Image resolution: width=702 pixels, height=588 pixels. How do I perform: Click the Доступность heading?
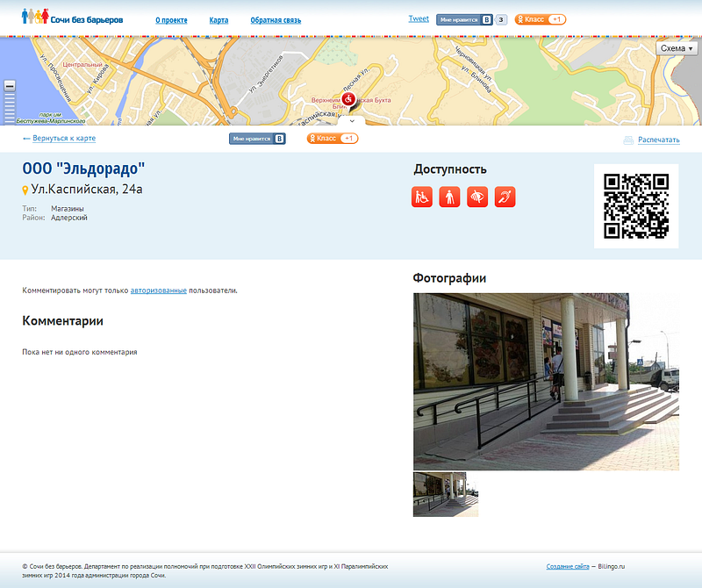point(450,169)
